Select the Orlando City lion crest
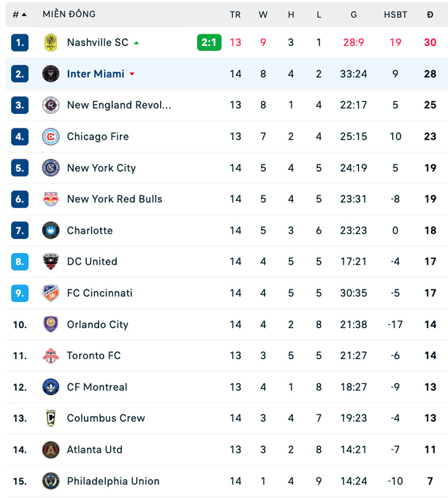Viewport: 448px width, 498px height. point(51,324)
